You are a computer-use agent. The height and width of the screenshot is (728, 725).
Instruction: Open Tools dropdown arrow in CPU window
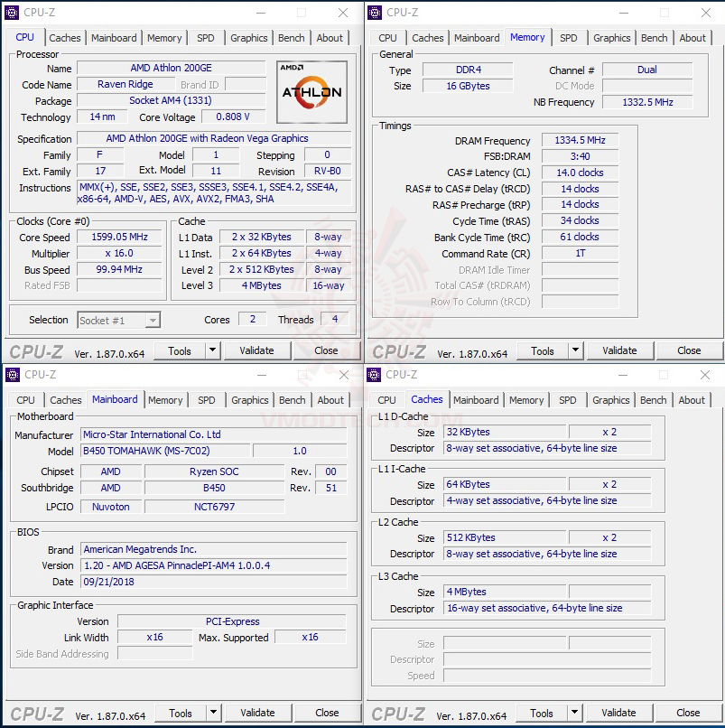pos(212,350)
